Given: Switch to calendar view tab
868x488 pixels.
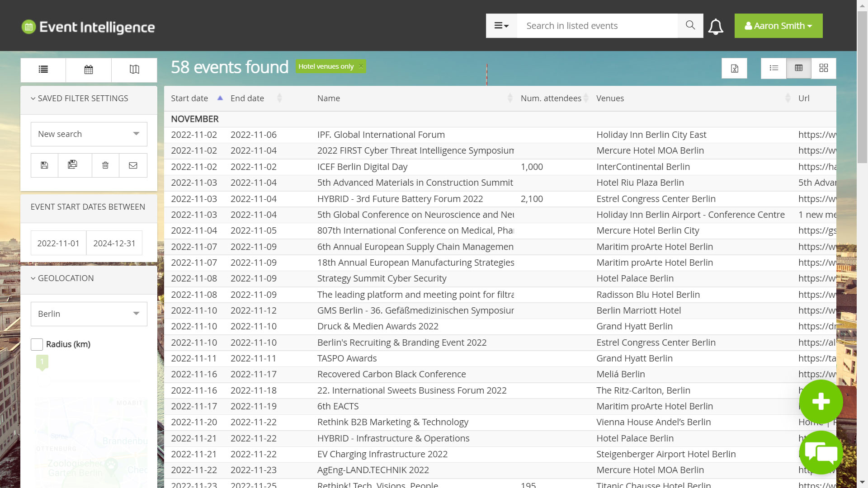Looking at the screenshot, I should [x=89, y=70].
